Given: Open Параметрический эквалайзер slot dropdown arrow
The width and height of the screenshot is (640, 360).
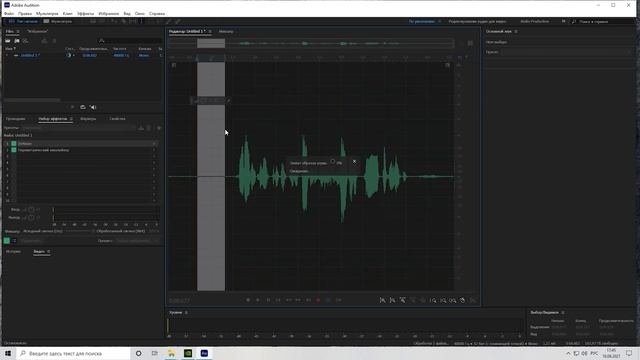Looking at the screenshot, I should tap(154, 150).
